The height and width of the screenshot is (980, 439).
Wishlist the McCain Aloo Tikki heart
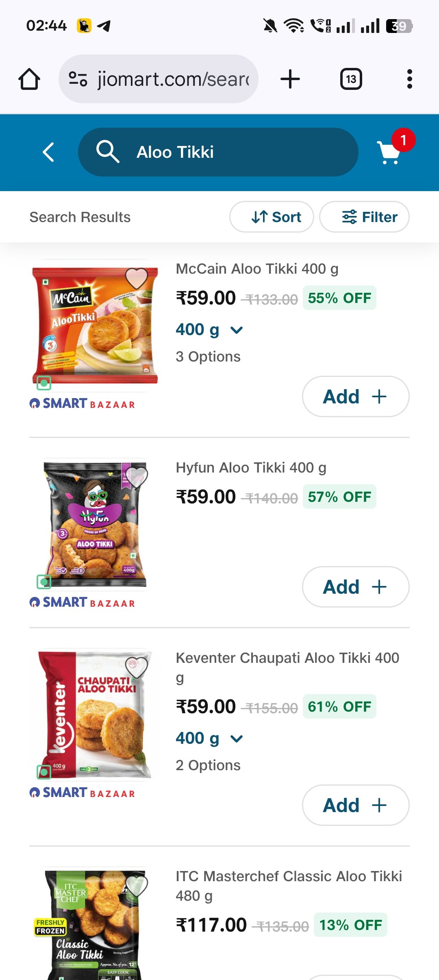pos(137,278)
